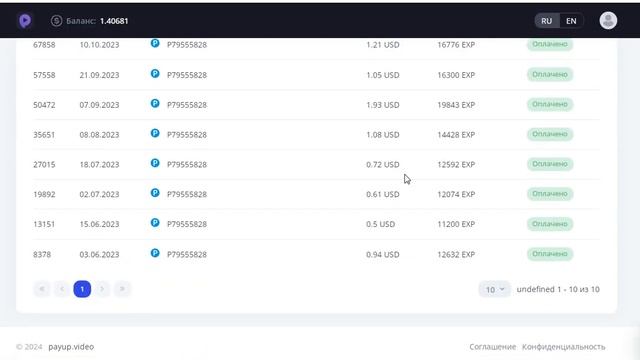
Task: Click the Payeer icon in row 8378
Action: coord(155,253)
